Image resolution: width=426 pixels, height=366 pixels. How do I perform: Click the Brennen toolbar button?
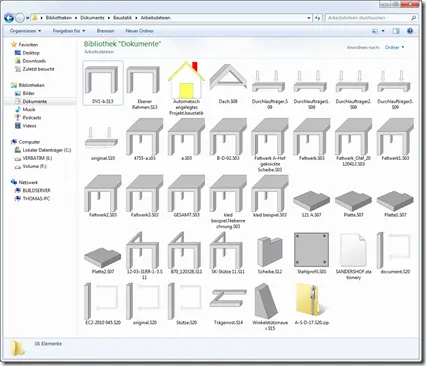pyautogui.click(x=105, y=31)
